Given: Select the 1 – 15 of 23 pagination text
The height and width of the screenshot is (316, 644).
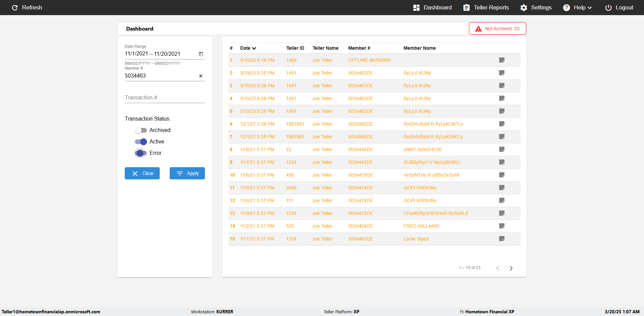Looking at the screenshot, I should [x=470, y=268].
